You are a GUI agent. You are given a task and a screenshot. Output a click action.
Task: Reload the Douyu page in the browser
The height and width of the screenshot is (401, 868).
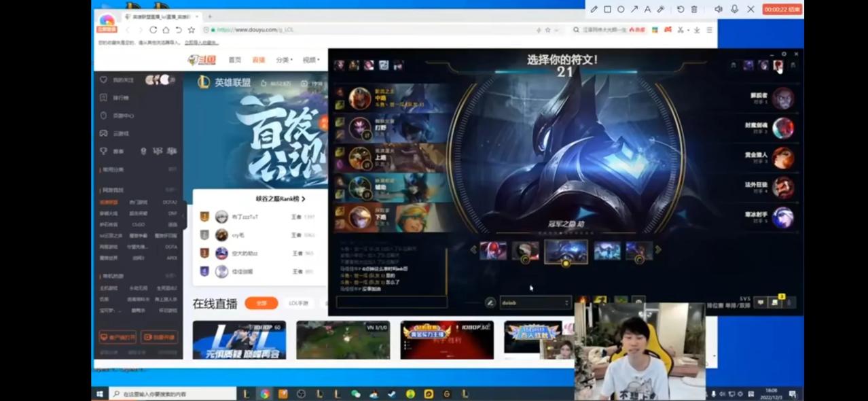153,30
